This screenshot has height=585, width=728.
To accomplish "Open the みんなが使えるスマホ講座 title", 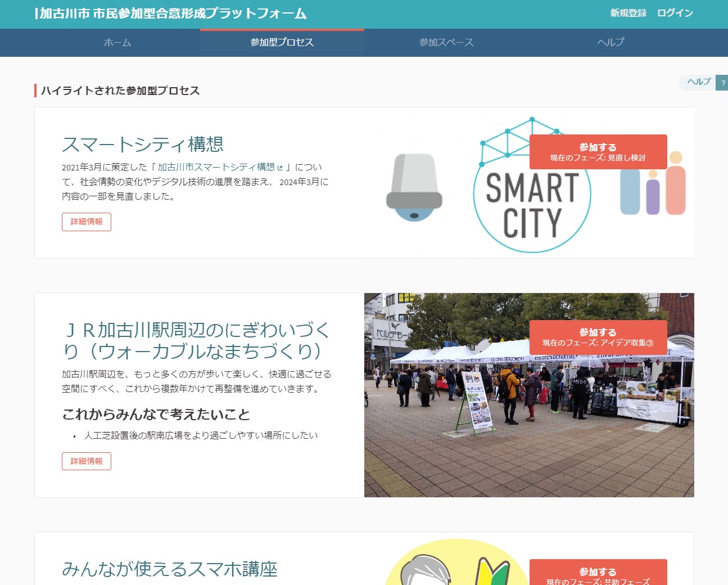I will (170, 569).
